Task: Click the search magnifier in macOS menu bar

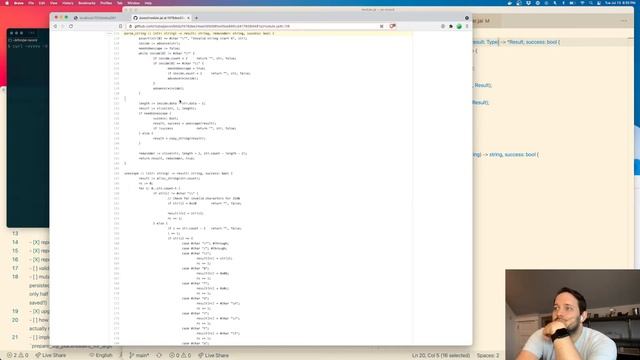Action: coord(590,3)
